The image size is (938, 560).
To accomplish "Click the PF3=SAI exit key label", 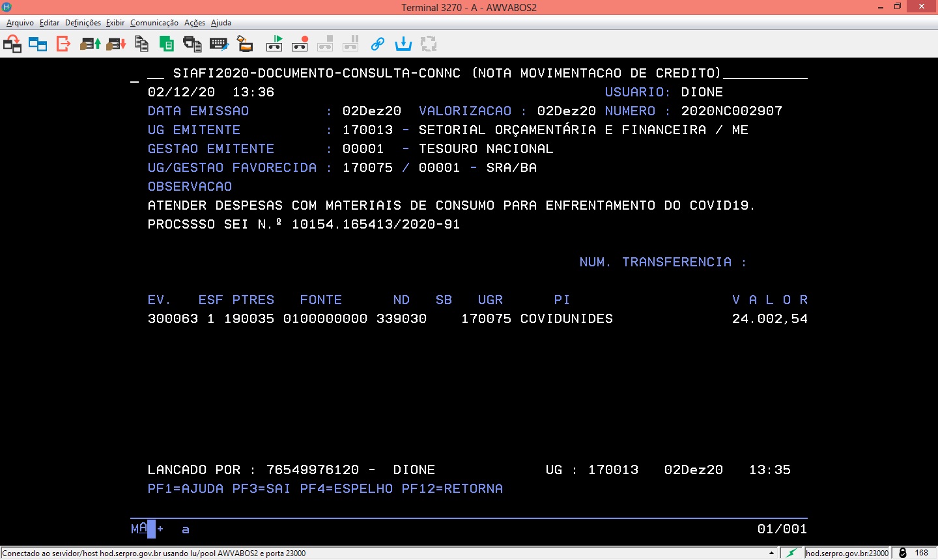I will 262,488.
